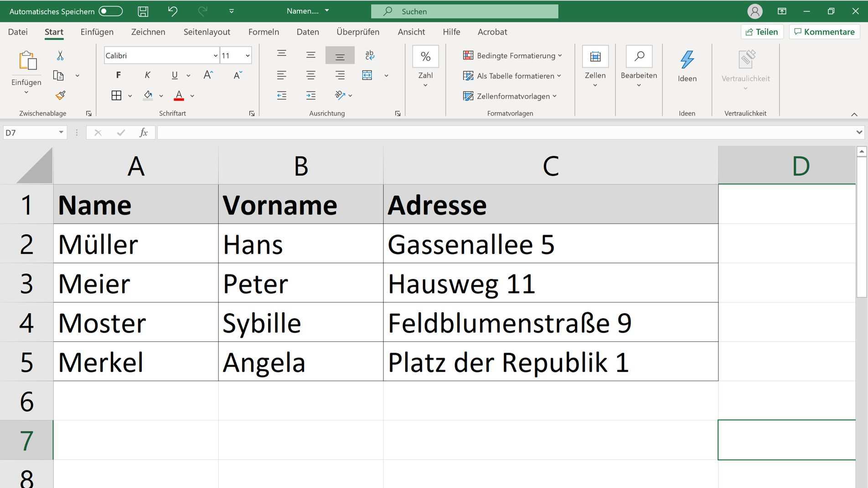
Task: Apply the red font color swatch
Action: 179,96
